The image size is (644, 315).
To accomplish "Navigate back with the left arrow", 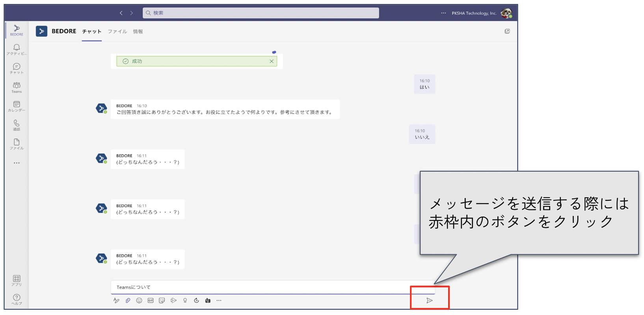I will coord(121,13).
